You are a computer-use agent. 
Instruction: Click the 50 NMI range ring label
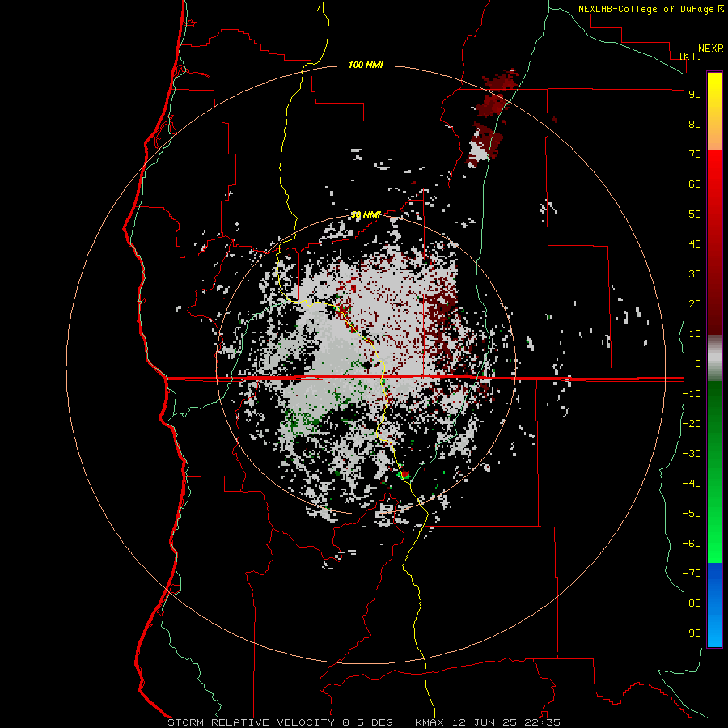coord(366,214)
